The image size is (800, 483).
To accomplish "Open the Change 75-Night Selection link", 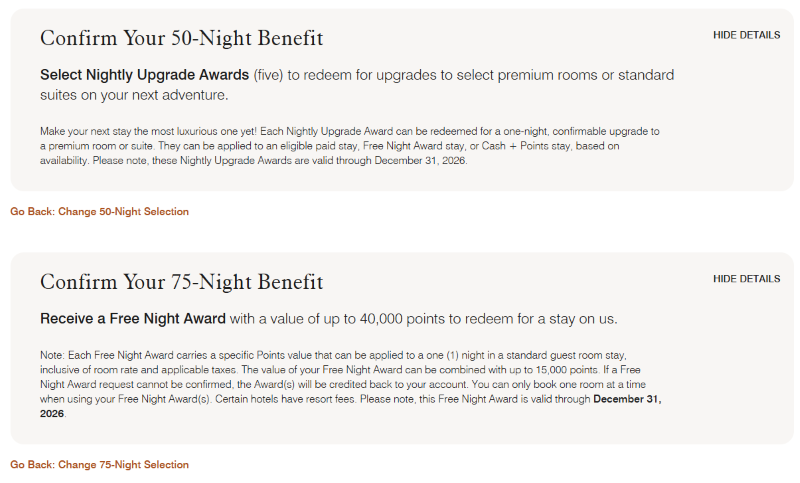I will (99, 465).
